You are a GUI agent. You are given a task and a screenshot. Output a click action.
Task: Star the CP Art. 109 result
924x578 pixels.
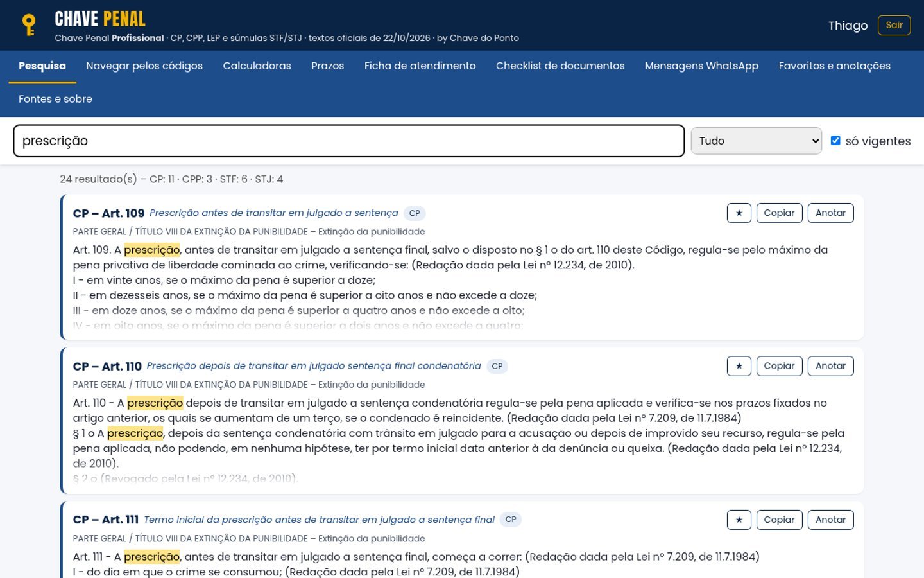pos(739,213)
